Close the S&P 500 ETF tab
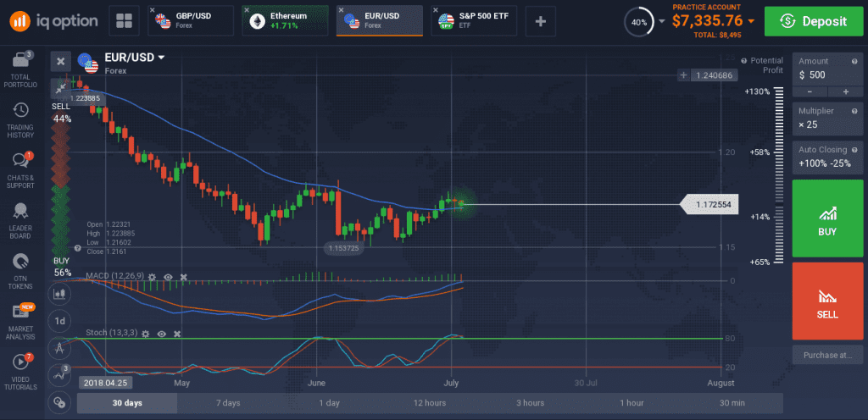868x420 pixels. (x=437, y=10)
